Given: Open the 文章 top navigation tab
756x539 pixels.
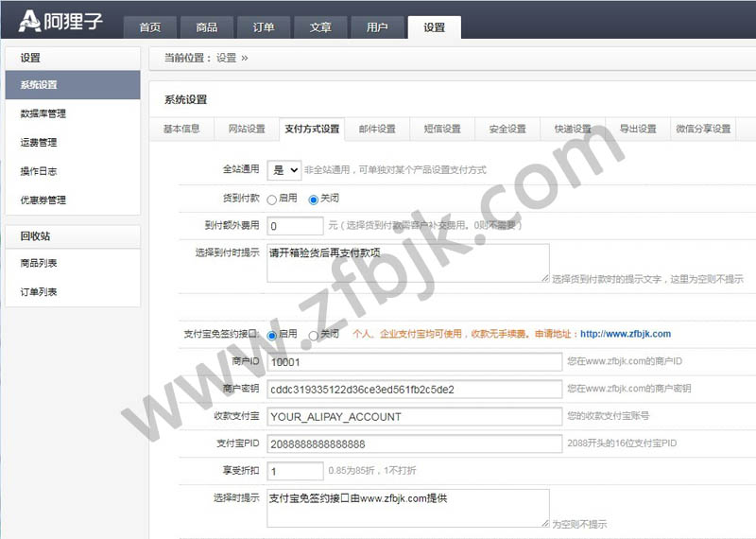Looking at the screenshot, I should (320, 27).
